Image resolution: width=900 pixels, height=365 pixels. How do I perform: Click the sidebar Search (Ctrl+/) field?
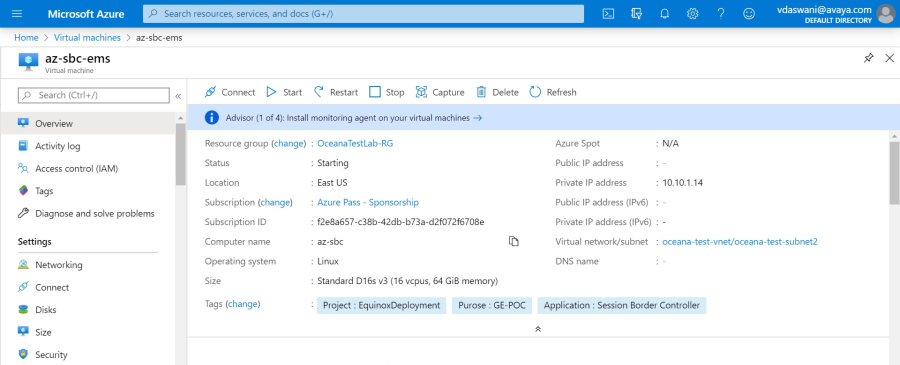coord(94,95)
